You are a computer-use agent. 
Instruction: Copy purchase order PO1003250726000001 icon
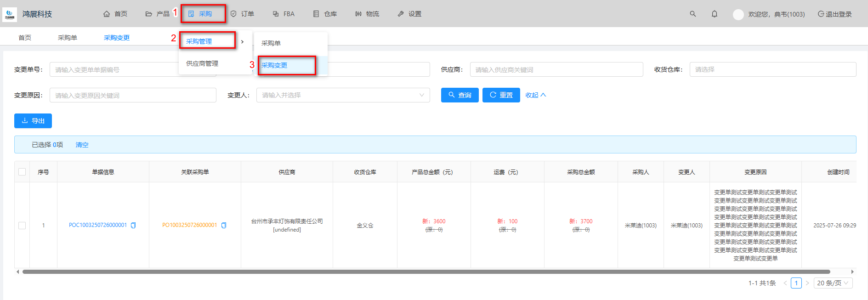tap(224, 225)
